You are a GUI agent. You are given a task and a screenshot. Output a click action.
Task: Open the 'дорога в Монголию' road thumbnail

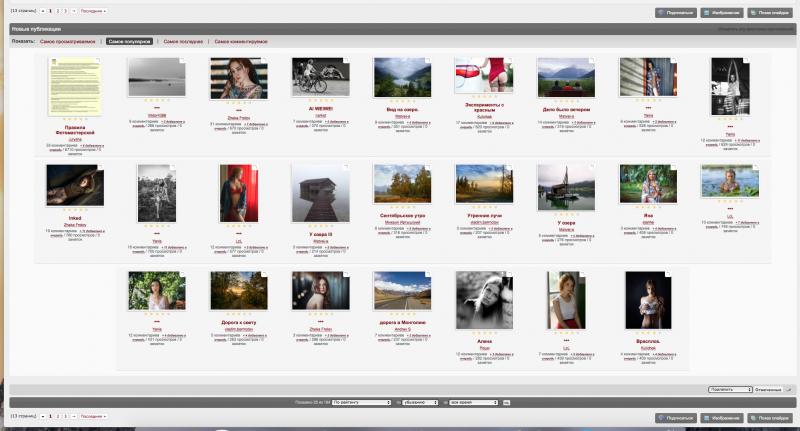tap(403, 291)
